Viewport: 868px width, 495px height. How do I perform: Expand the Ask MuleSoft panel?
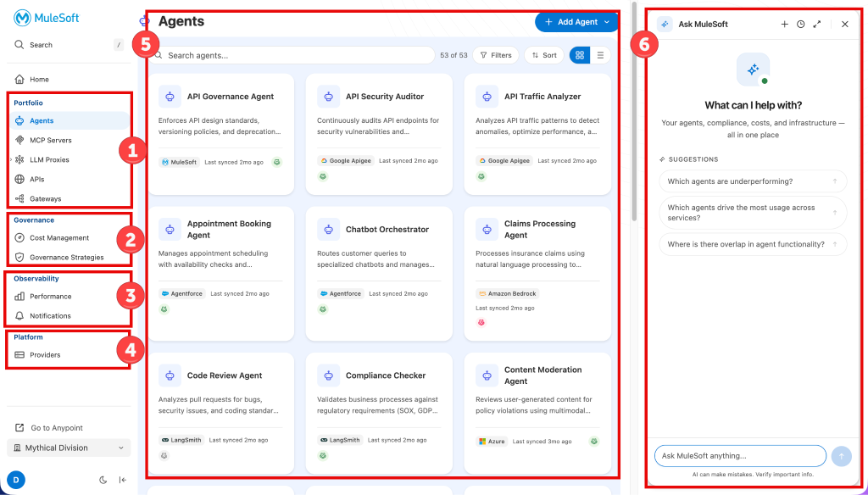click(817, 25)
